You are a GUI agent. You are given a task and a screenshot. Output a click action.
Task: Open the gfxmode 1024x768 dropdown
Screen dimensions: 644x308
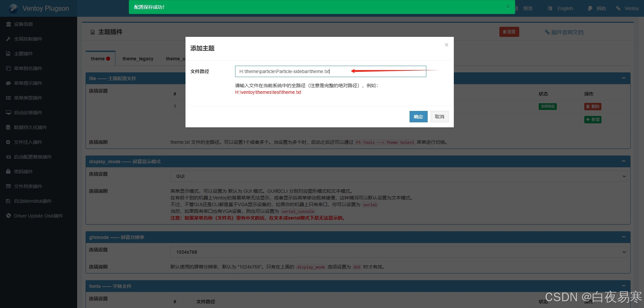pos(399,252)
